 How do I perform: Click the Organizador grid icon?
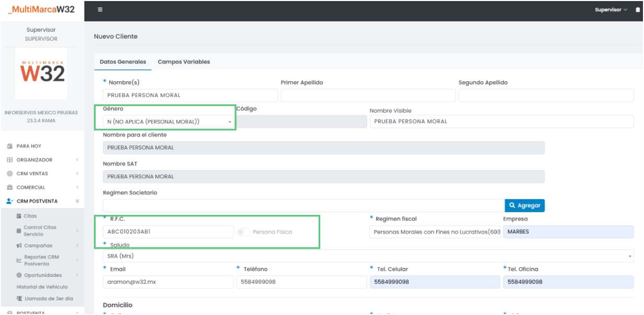[10, 160]
